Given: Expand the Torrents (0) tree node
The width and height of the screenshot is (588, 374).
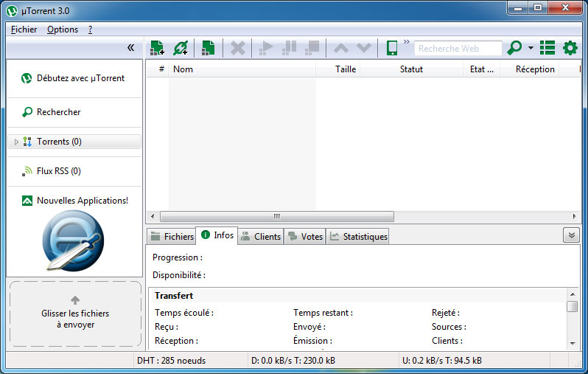Looking at the screenshot, I should 16,142.
